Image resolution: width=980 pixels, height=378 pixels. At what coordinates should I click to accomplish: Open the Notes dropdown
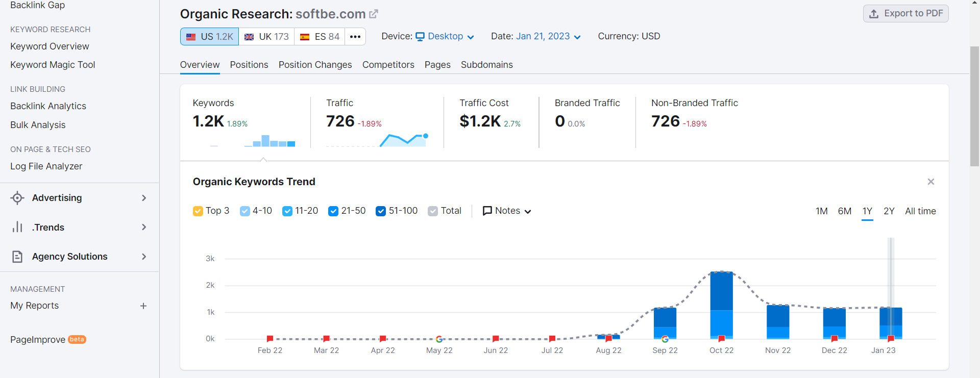tap(507, 211)
